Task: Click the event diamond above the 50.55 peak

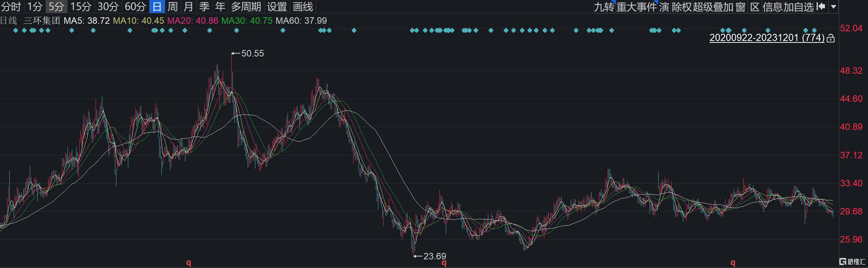Action: pos(236,31)
